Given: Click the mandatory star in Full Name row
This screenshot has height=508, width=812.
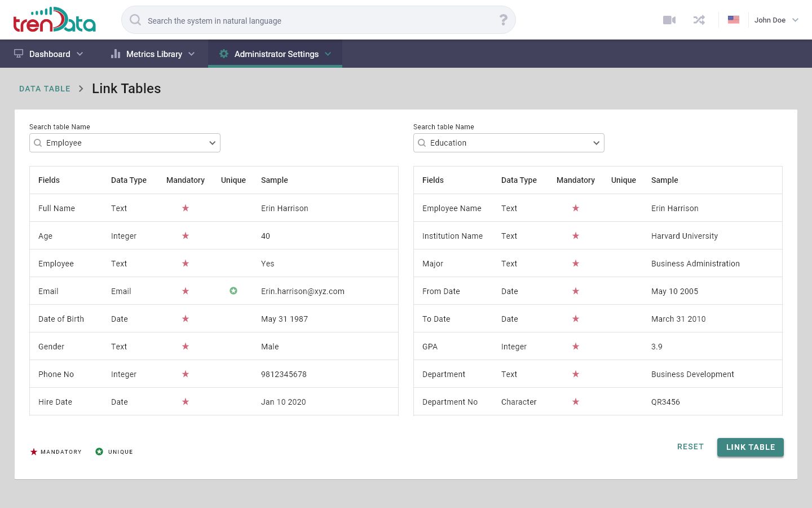Looking at the screenshot, I should pyautogui.click(x=186, y=208).
